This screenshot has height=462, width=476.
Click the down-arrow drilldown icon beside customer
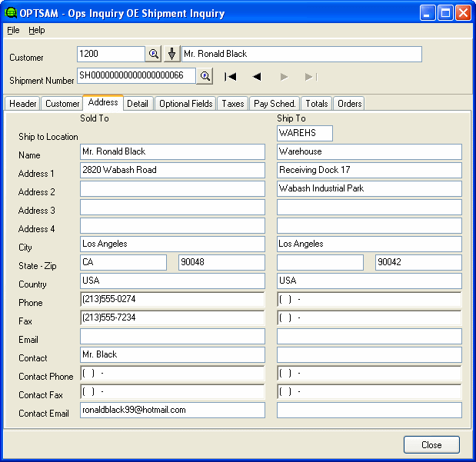(172, 54)
